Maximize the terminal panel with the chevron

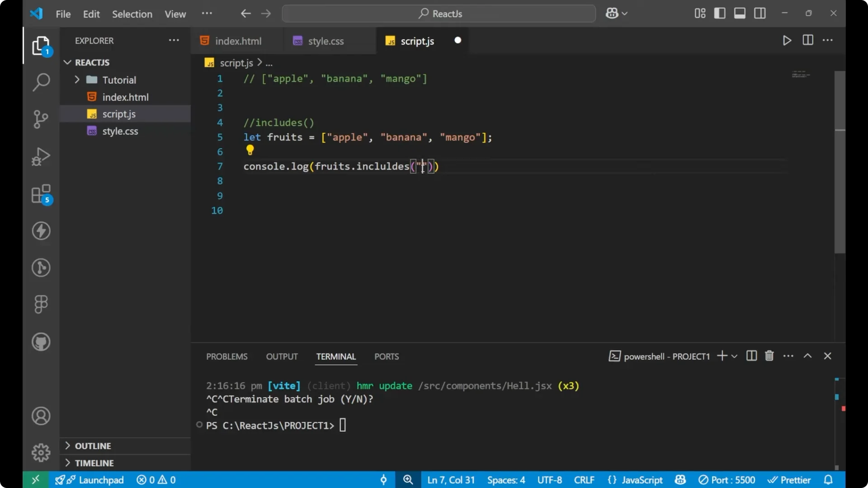point(808,356)
